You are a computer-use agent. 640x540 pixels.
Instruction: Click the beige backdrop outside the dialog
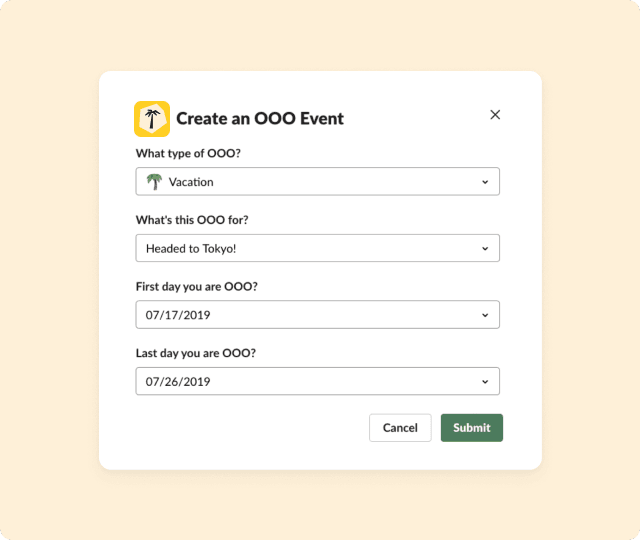coord(49,269)
